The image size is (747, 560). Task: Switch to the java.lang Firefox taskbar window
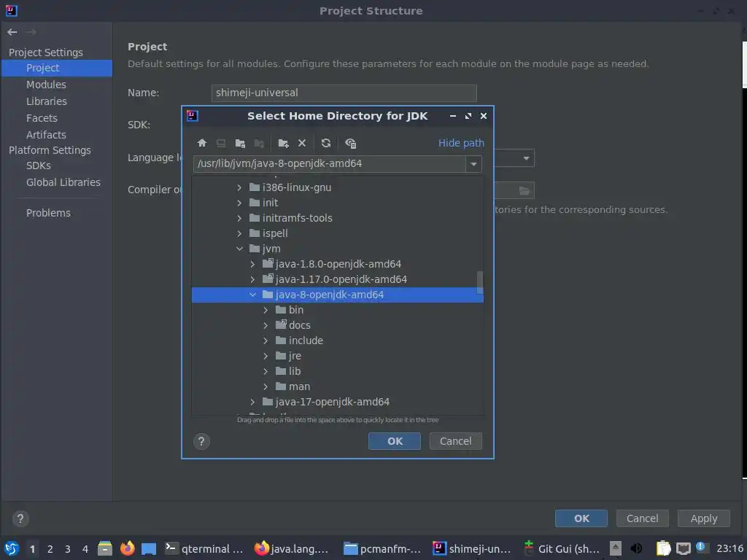point(292,548)
